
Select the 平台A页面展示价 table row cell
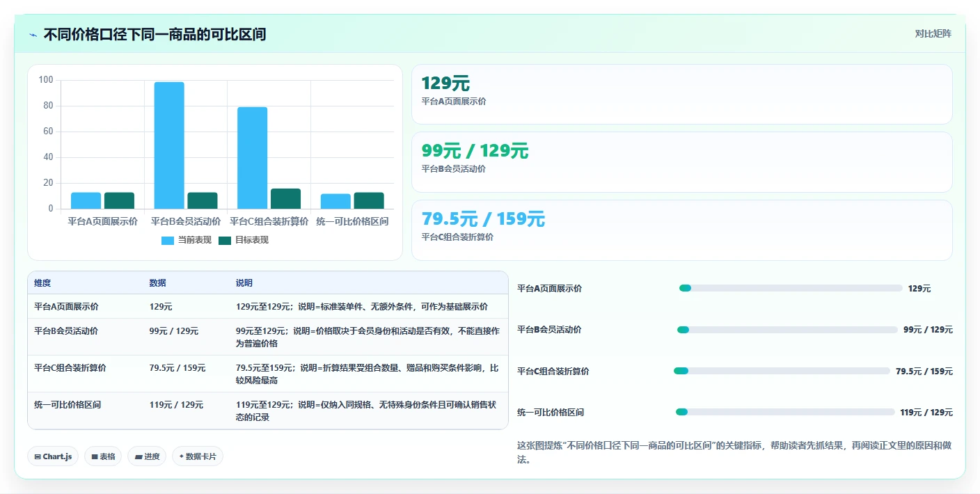[66, 306]
